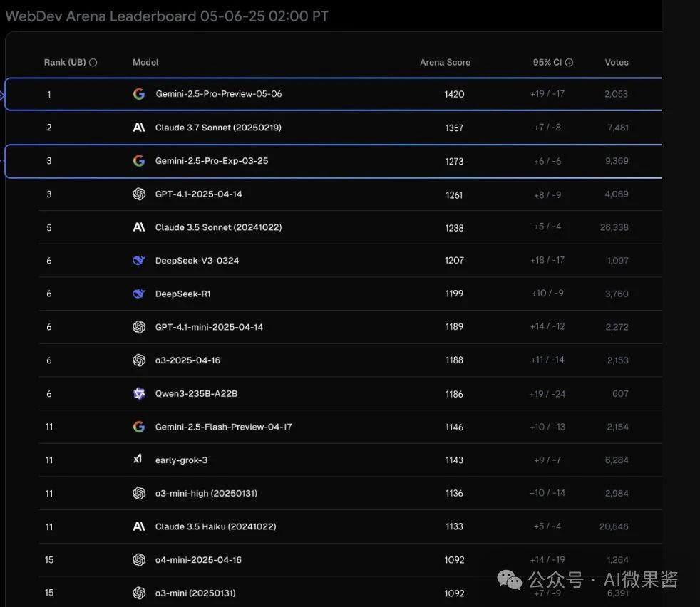Select the Gemini-2.5-Flash-Preview-04-17 model name
700x607 pixels.
(224, 427)
